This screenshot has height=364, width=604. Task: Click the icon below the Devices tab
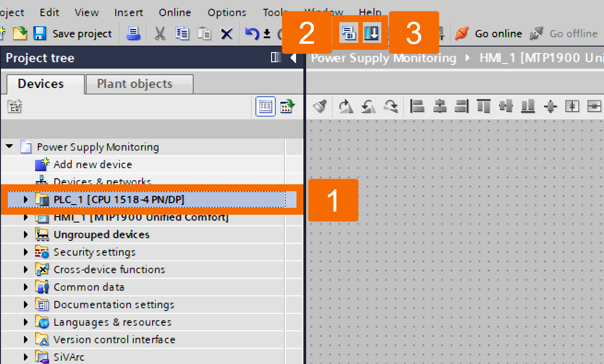coord(15,107)
